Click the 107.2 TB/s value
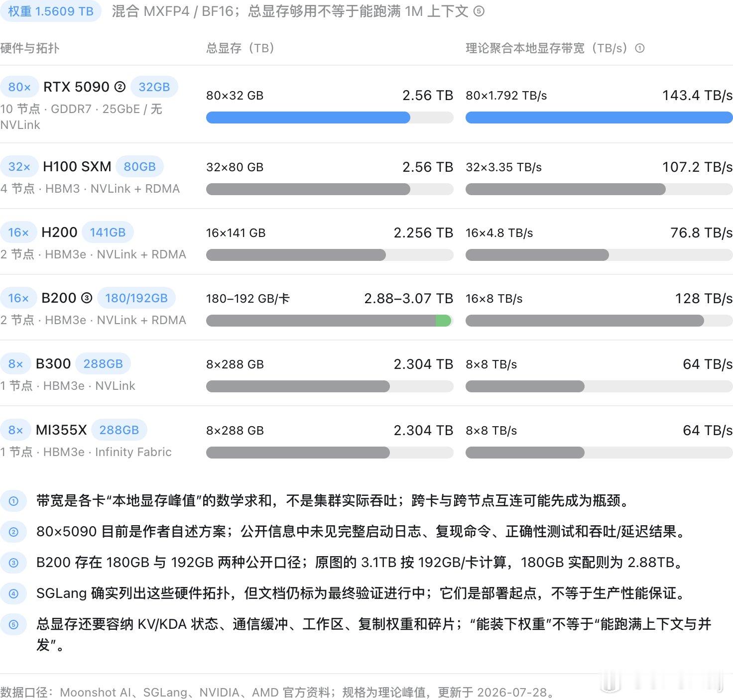733x700 pixels. tap(697, 167)
